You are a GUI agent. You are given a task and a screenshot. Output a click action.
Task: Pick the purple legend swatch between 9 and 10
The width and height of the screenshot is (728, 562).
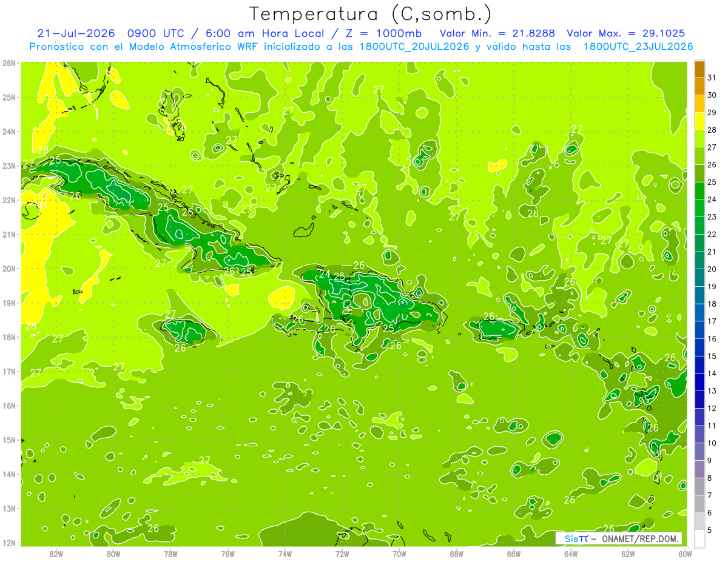pyautogui.click(x=699, y=452)
